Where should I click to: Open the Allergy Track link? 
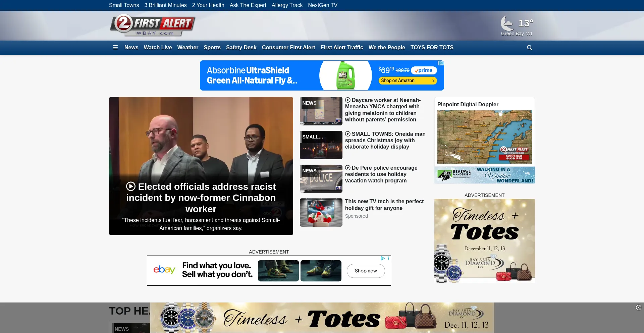(287, 5)
